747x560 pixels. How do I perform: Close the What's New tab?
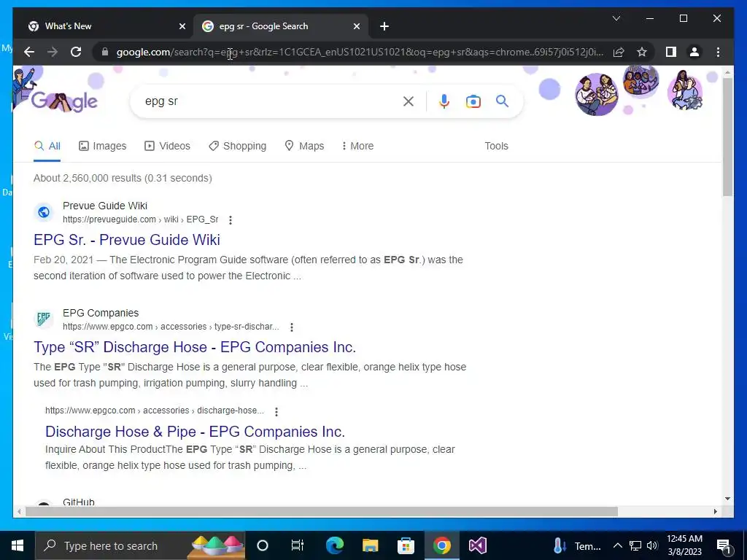[182, 26]
